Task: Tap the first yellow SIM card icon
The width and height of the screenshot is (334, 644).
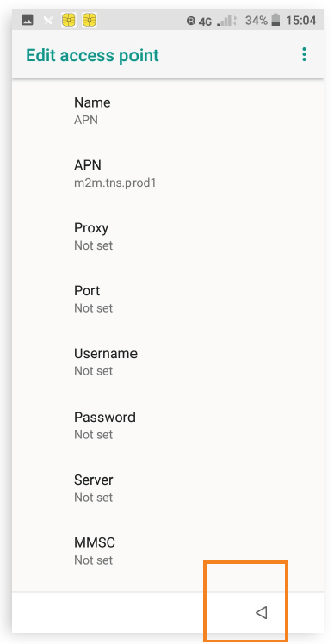Action: (68, 20)
